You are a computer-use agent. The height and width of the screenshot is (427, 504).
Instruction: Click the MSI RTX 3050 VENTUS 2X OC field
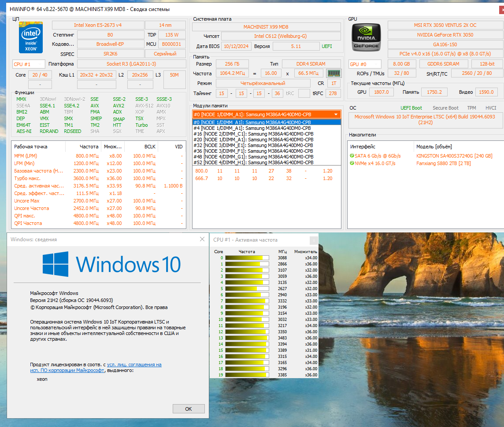[445, 25]
